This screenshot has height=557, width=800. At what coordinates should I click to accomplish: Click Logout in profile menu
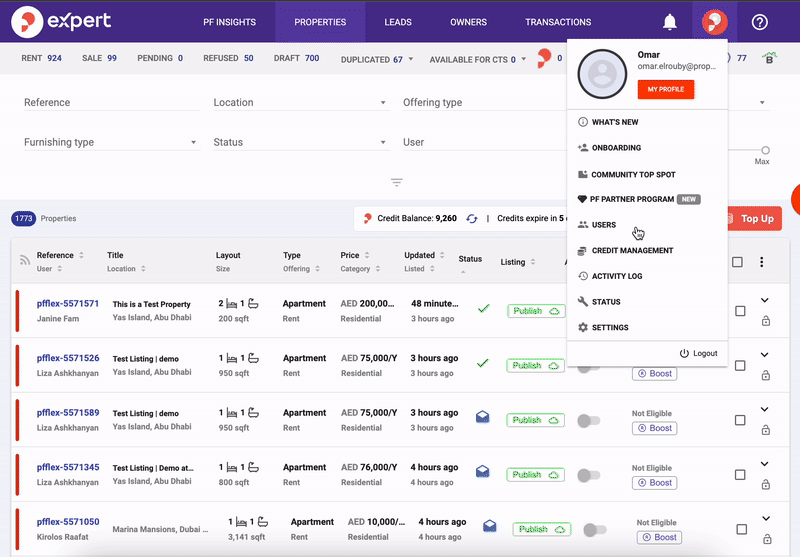[x=698, y=353]
